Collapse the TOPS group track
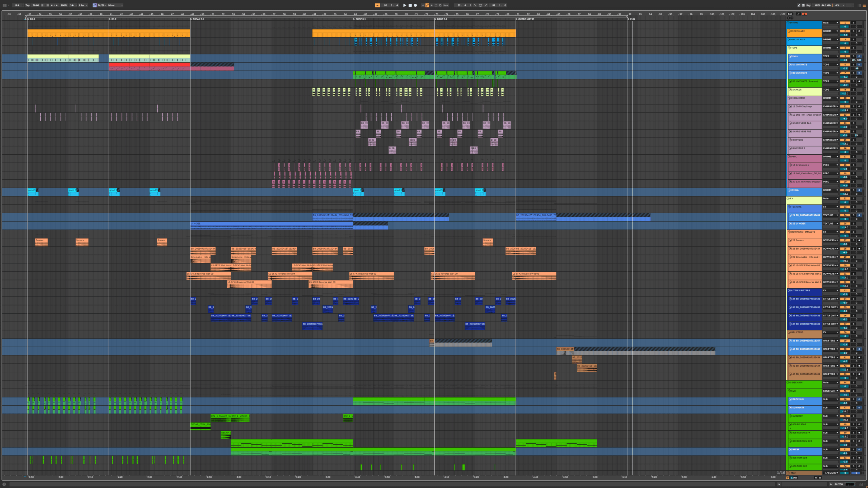This screenshot has height=488, width=868. coord(789,48)
